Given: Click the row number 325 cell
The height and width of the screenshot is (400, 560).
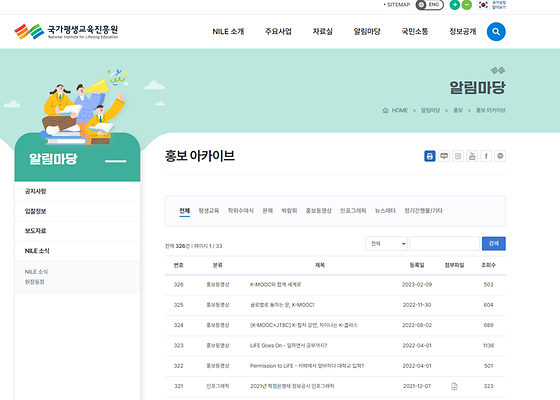Looking at the screenshot, I should 179,305.
